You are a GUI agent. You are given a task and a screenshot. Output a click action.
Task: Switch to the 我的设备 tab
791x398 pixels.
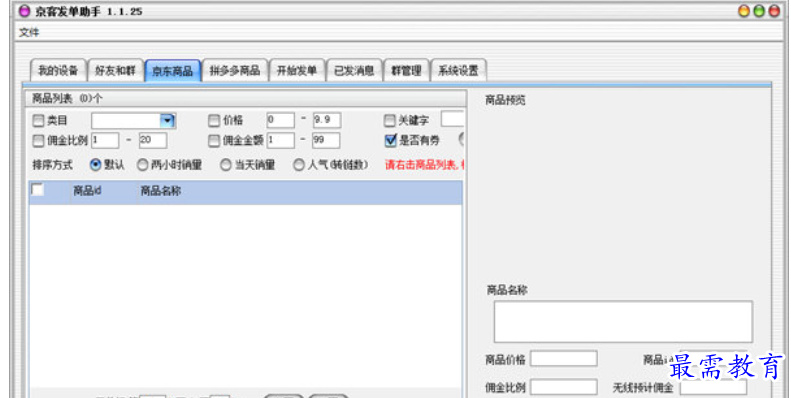click(x=58, y=71)
